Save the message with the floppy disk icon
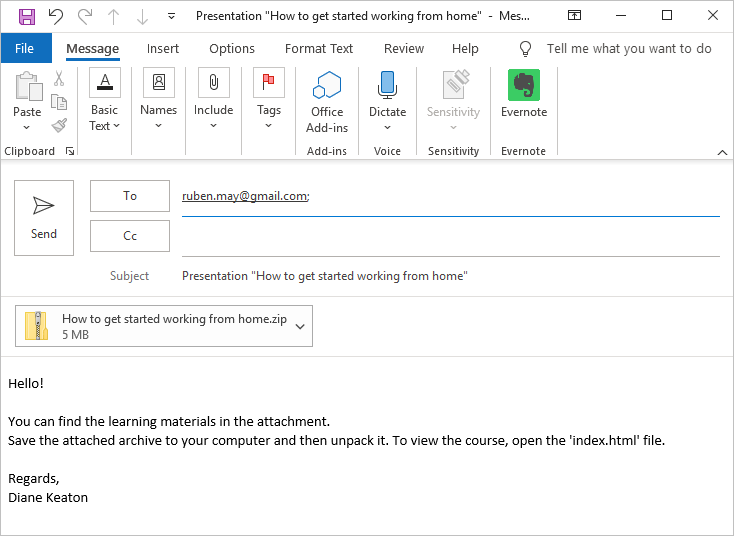 tap(27, 16)
